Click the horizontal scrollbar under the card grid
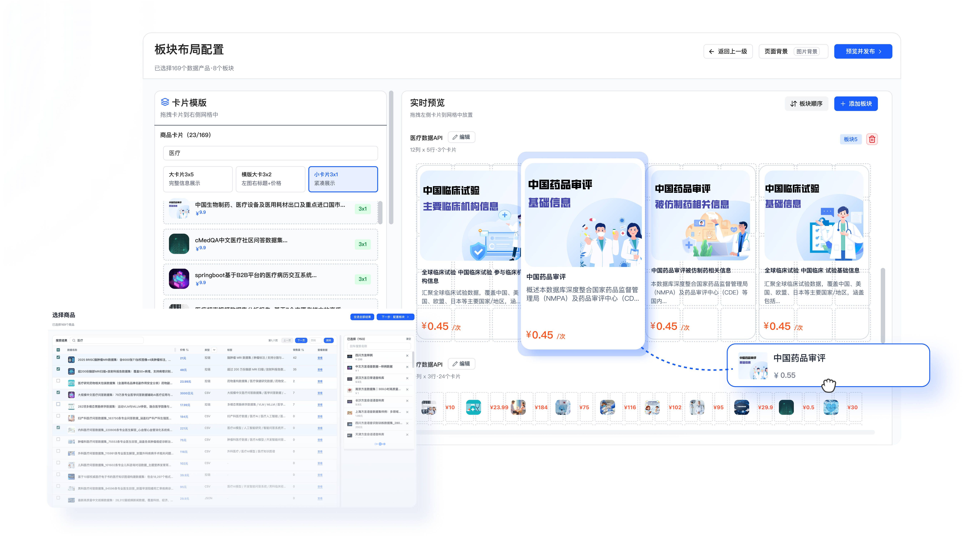The width and height of the screenshot is (980, 550). (x=645, y=432)
